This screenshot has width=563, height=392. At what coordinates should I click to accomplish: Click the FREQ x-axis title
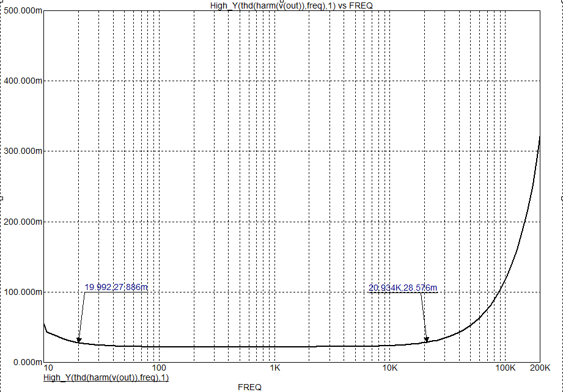(249, 387)
